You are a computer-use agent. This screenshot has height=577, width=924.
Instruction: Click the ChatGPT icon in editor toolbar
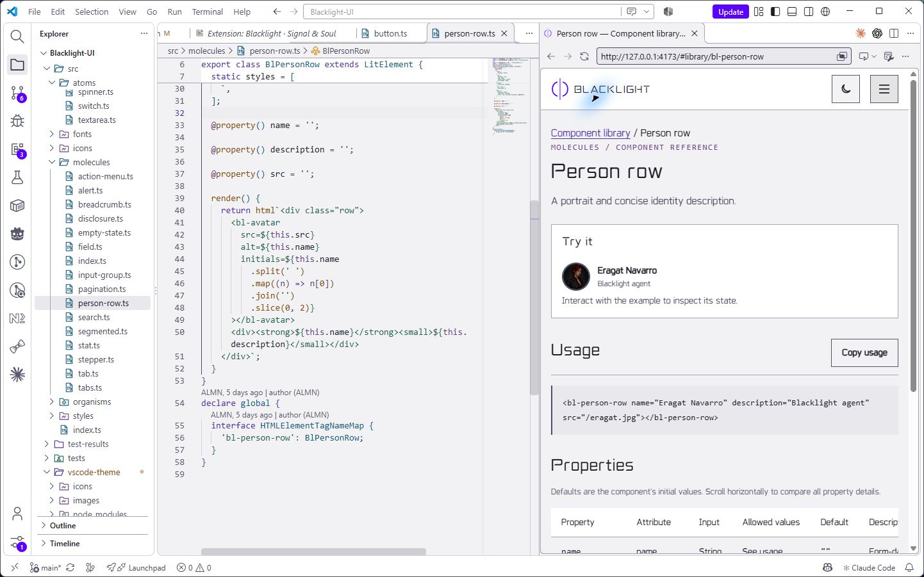pyautogui.click(x=877, y=33)
